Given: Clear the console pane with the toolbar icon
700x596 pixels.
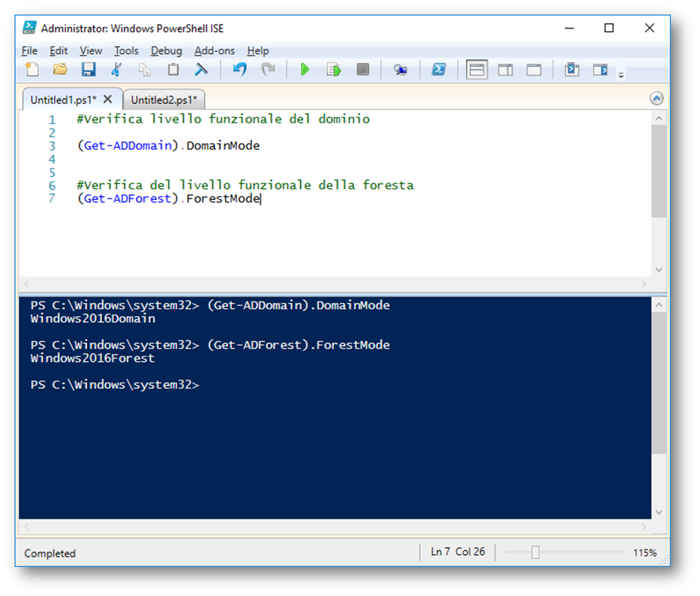Looking at the screenshot, I should pos(201,69).
